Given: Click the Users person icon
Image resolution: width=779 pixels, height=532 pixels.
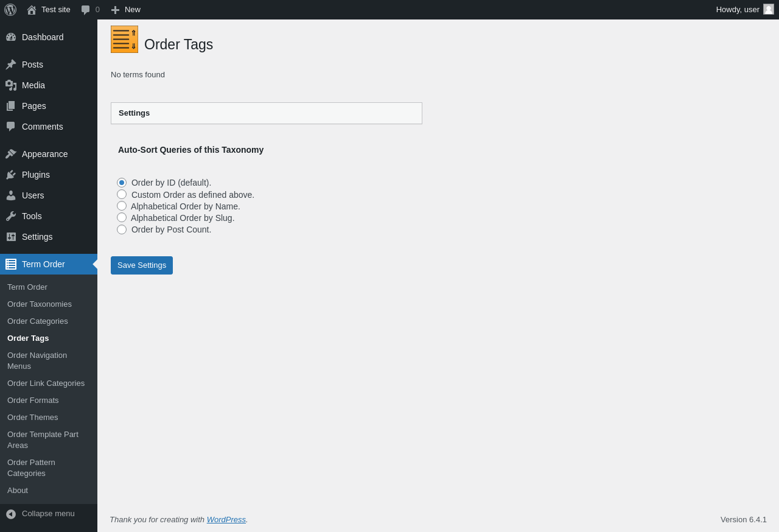Looking at the screenshot, I should pyautogui.click(x=11, y=195).
